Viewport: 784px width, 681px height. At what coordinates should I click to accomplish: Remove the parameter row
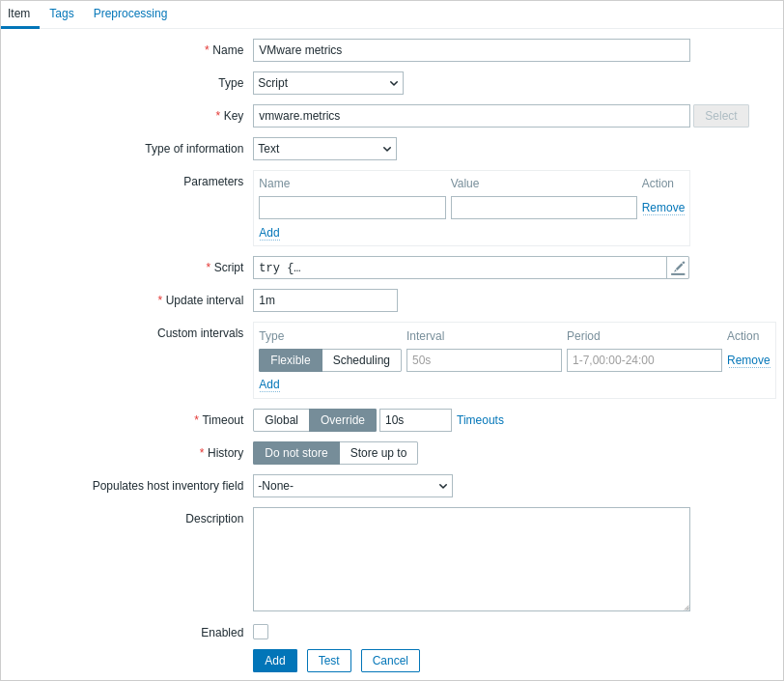click(663, 208)
